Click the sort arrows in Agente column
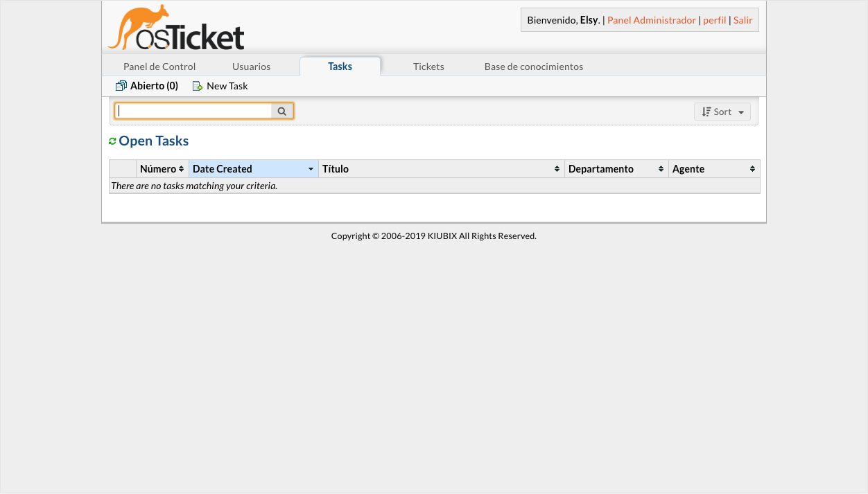 click(752, 169)
